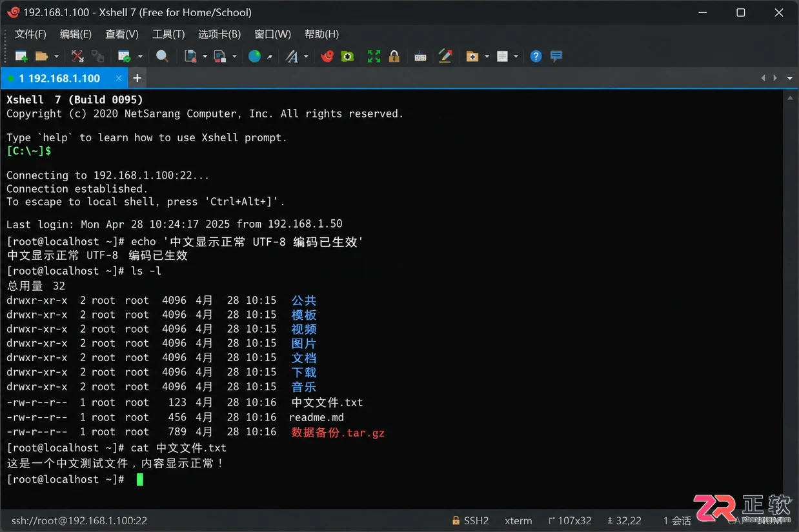799x532 pixels.
Task: Click the 下载 directory name
Action: pyautogui.click(x=304, y=372)
